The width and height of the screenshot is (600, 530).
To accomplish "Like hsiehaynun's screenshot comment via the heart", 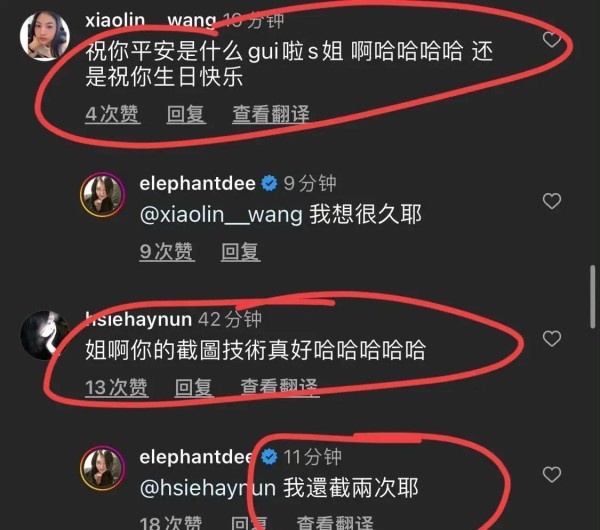I will coord(551,338).
